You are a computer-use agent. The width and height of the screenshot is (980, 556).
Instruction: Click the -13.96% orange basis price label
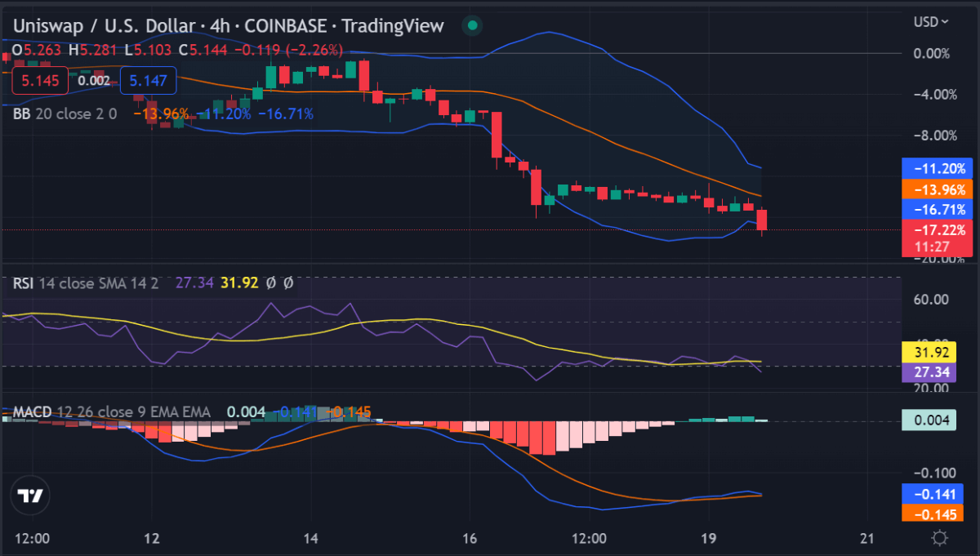coord(938,189)
